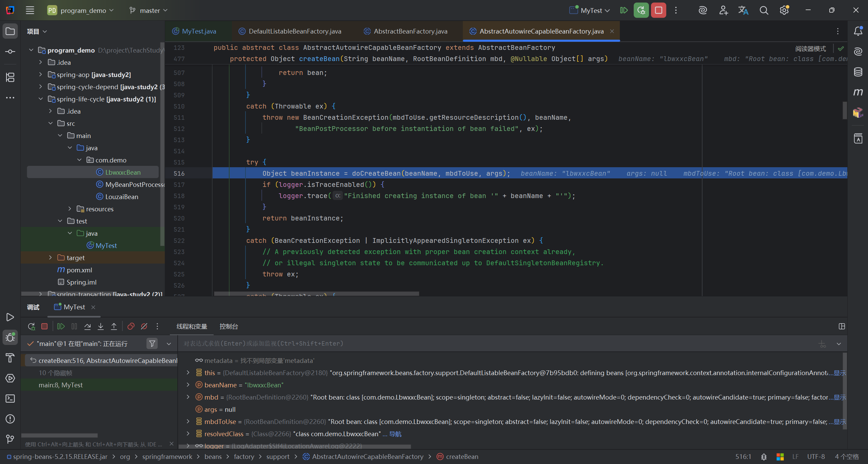Open Notifications bell icon
The height and width of the screenshot is (464, 868).
(858, 31)
